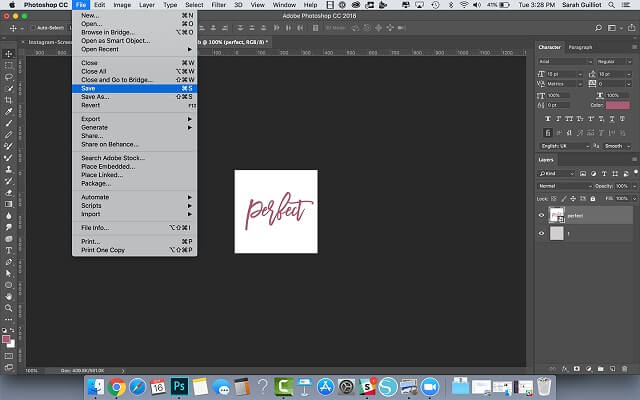Open the Edit menu in menu bar

point(100,5)
